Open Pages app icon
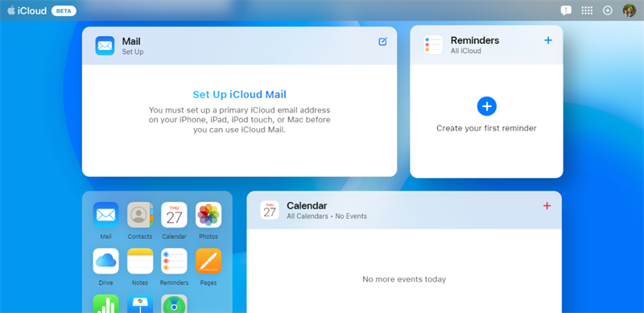 coord(208,261)
